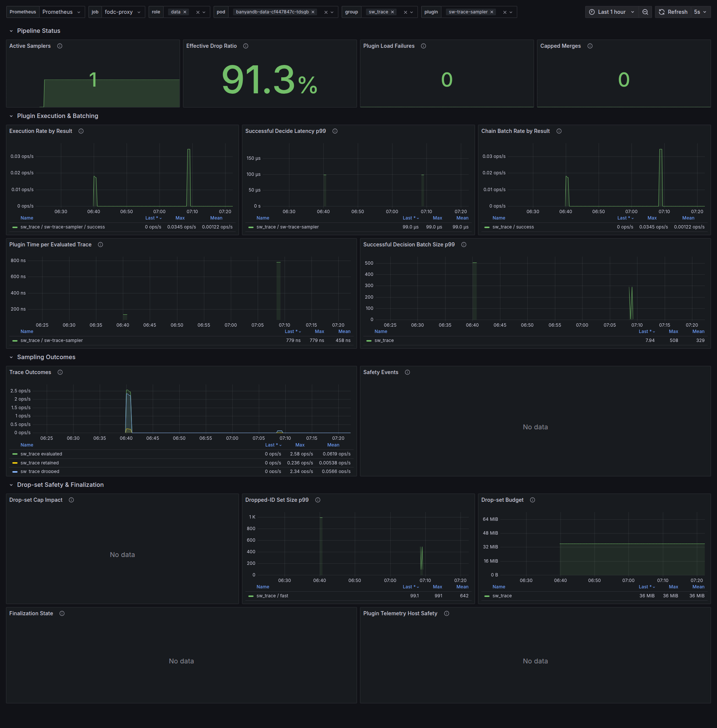Image resolution: width=717 pixels, height=728 pixels.
Task: Remove sw_trace tag from group filter
Action: pyautogui.click(x=392, y=12)
